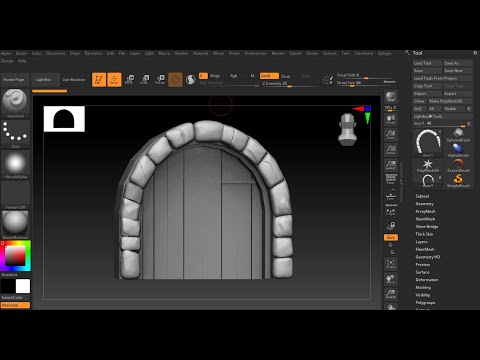Click the Home Page button
Image resolution: width=480 pixels, height=360 pixels.
14,80
